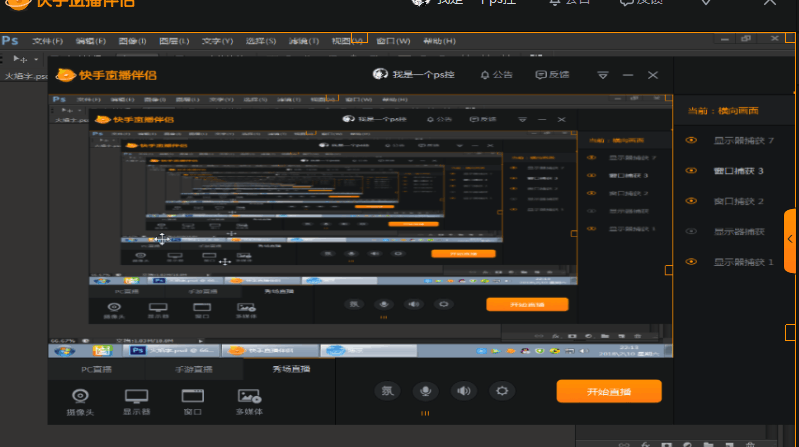
Task: Click the smaller nested 开始直播 button above the taskbar
Action: [527, 305]
